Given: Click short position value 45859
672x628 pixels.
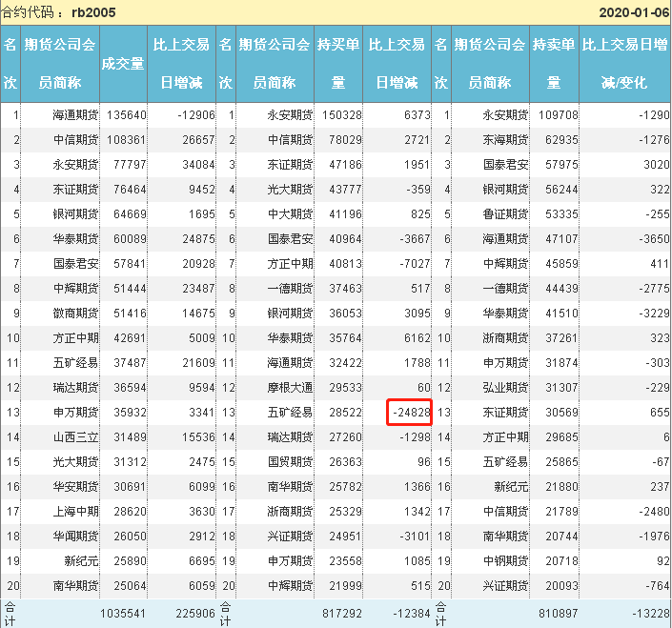Looking at the screenshot, I should [x=561, y=264].
